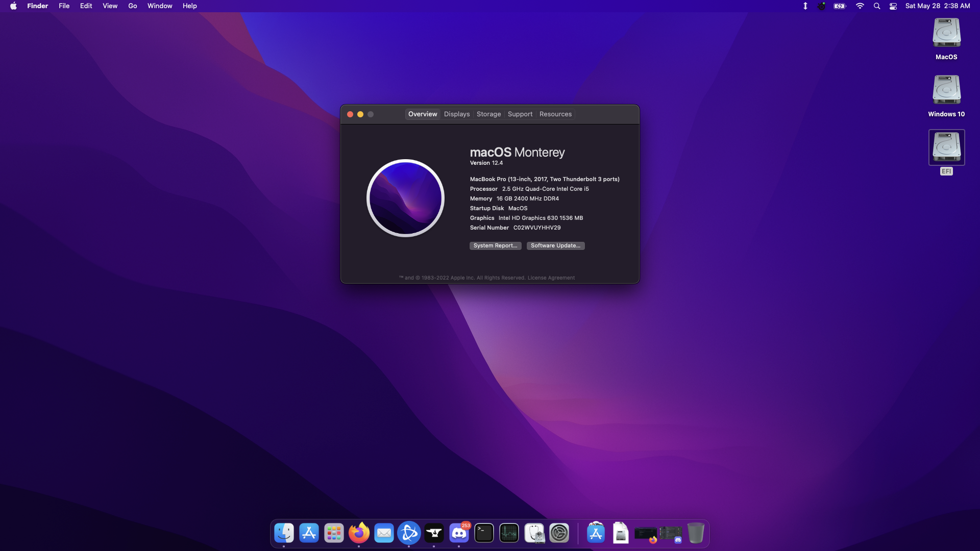Open the Mail app in dock

click(x=384, y=533)
